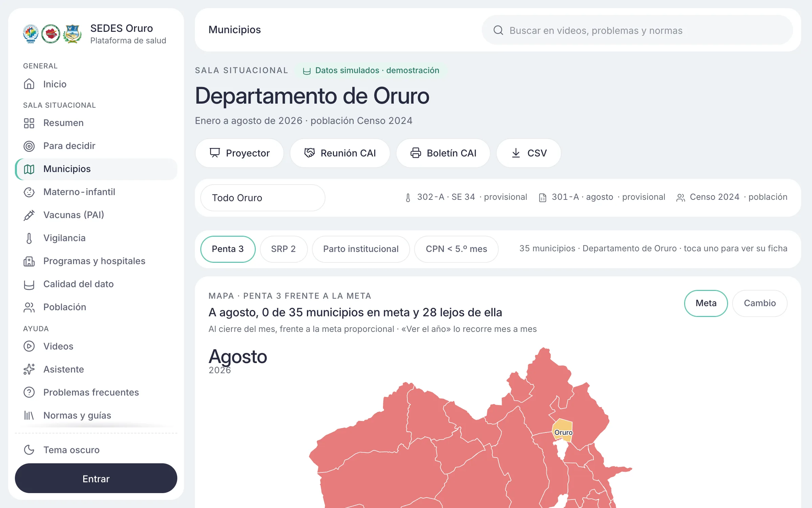The height and width of the screenshot is (508, 812).
Task: Click the library icon for Normas y guías
Action: pos(29,415)
